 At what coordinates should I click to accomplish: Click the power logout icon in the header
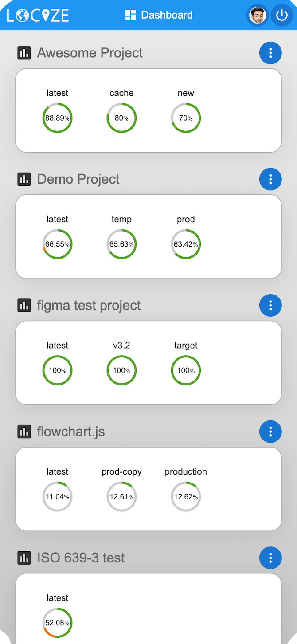click(x=282, y=15)
